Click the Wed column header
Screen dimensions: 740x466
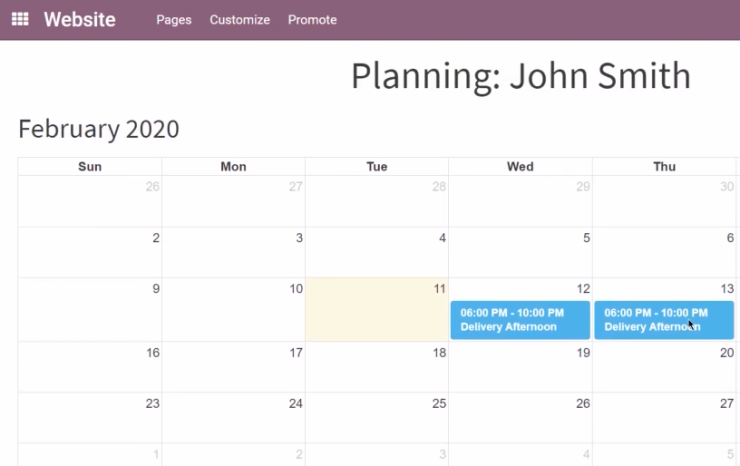520,167
